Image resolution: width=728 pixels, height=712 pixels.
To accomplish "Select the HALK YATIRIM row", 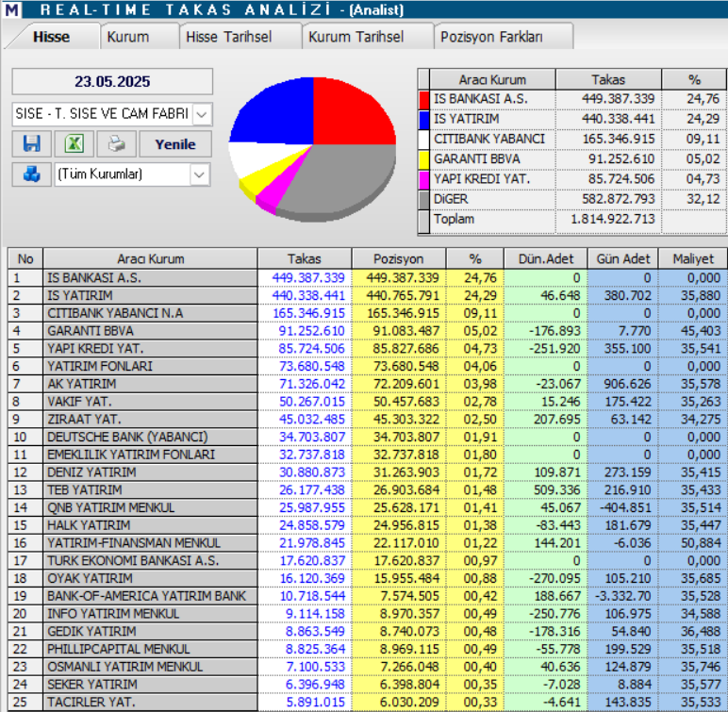I will 367,525.
